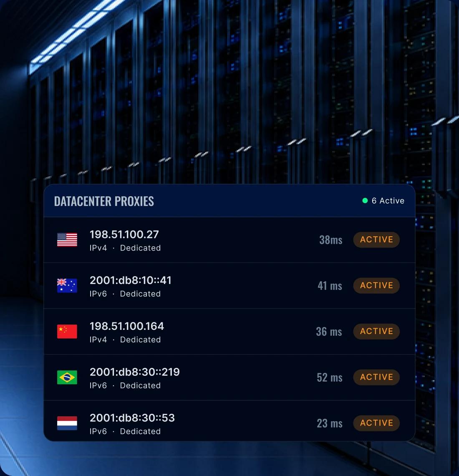
Task: Click ACTIVE badge for 2001:db8:30::53
Action: (x=376, y=423)
